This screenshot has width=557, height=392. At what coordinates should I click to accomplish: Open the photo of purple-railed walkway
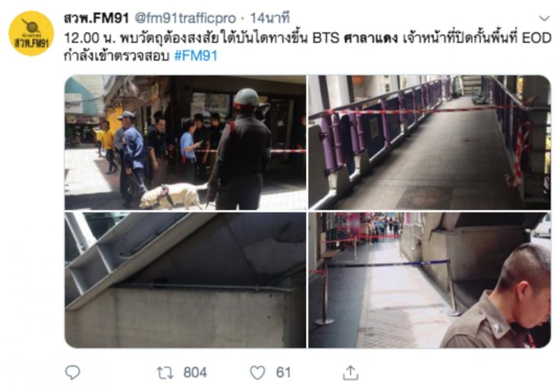(429, 143)
